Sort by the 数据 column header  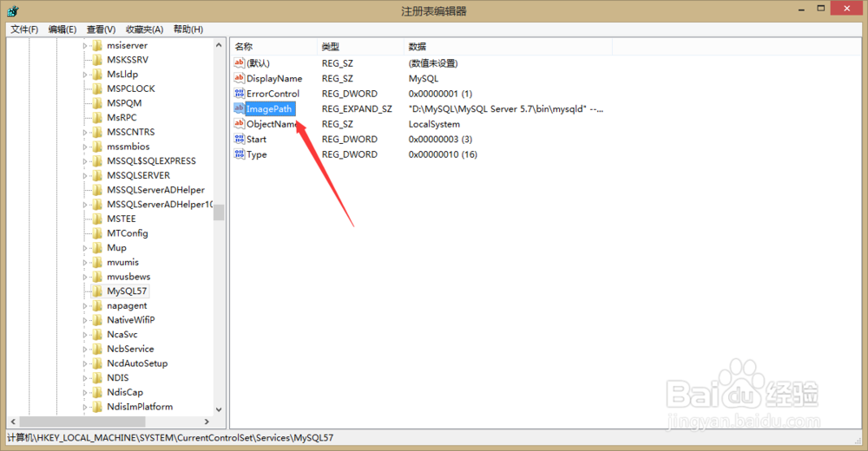point(508,47)
